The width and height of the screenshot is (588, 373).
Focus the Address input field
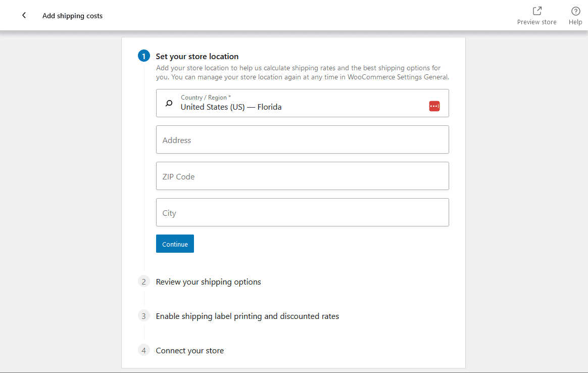[302, 139]
